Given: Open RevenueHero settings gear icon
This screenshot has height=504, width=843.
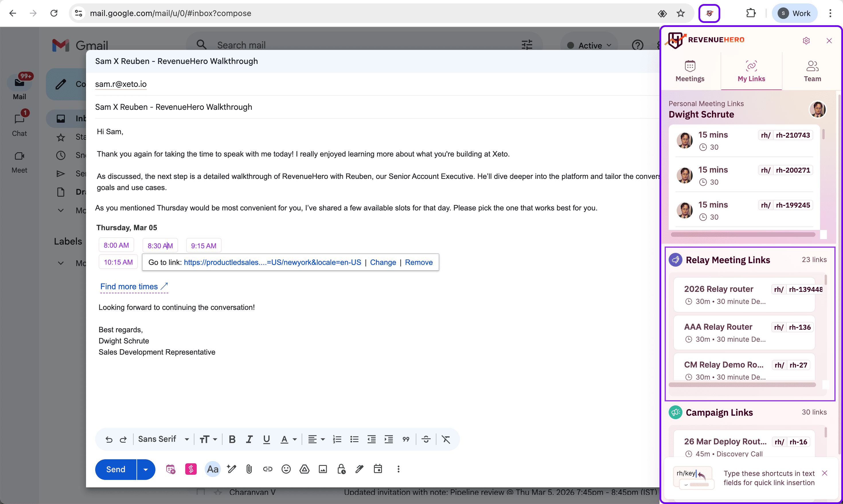Looking at the screenshot, I should (806, 40).
